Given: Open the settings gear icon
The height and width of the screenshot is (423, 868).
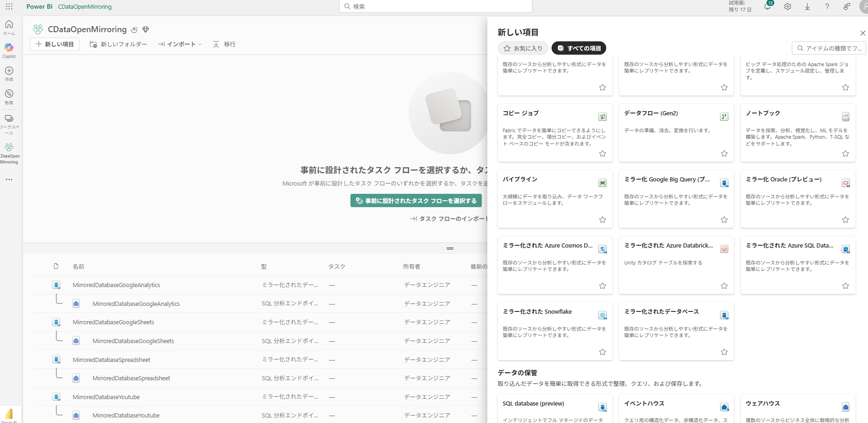Looking at the screenshot, I should pos(788,6).
